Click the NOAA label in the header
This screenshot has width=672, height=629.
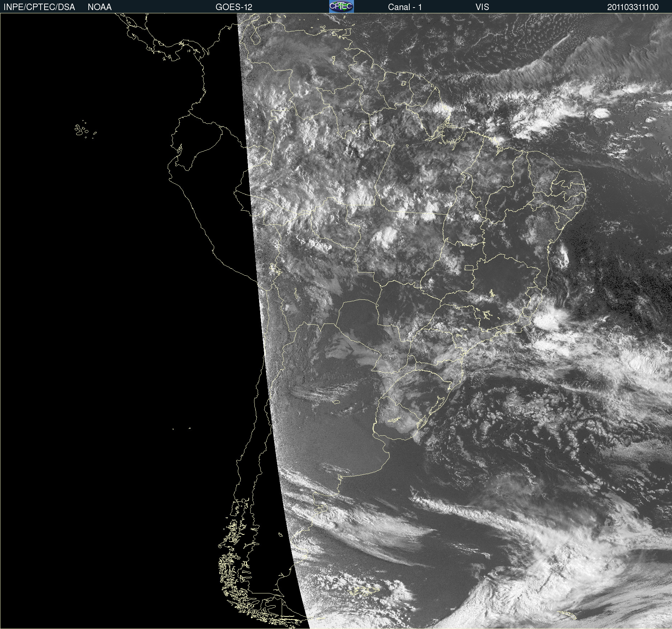tap(100, 7)
